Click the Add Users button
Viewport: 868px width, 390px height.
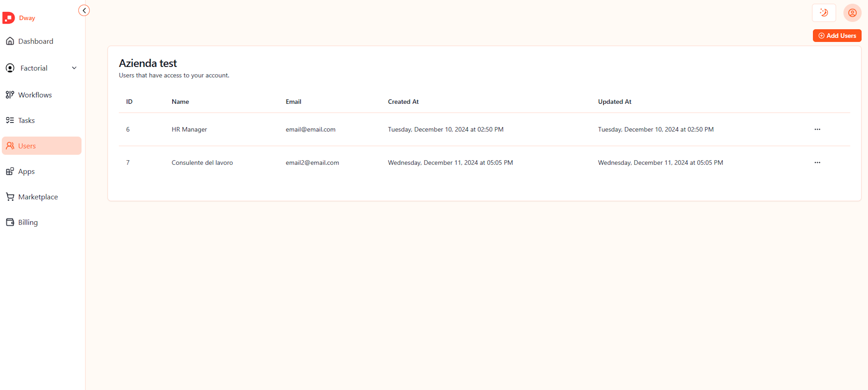click(x=837, y=36)
